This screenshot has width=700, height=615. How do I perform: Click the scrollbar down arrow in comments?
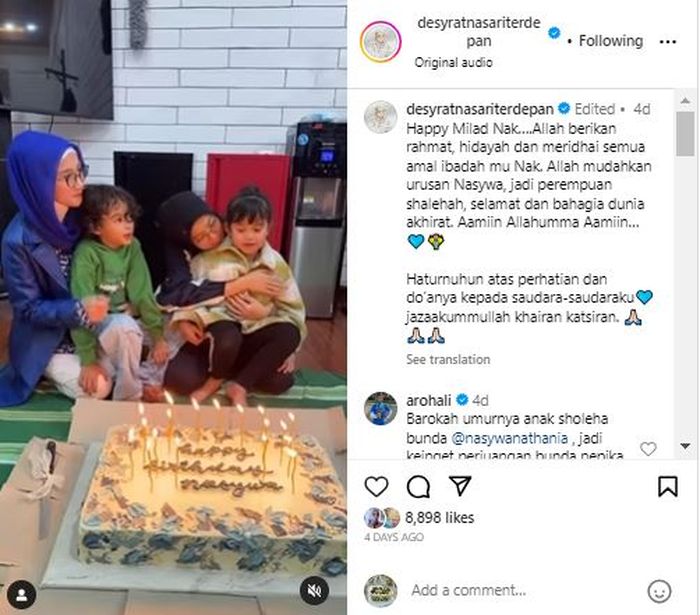click(685, 445)
